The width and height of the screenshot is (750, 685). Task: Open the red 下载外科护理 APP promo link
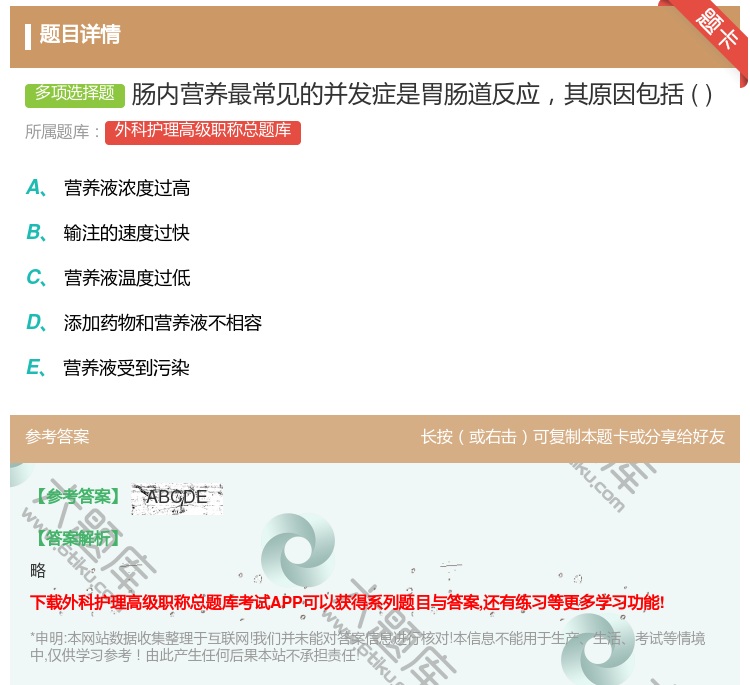pyautogui.click(x=347, y=602)
